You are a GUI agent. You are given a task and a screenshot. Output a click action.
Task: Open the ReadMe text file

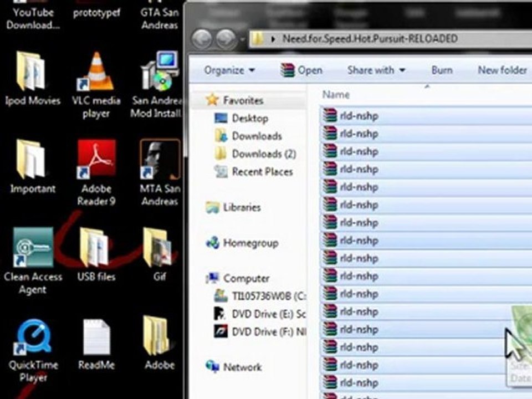tap(96, 344)
